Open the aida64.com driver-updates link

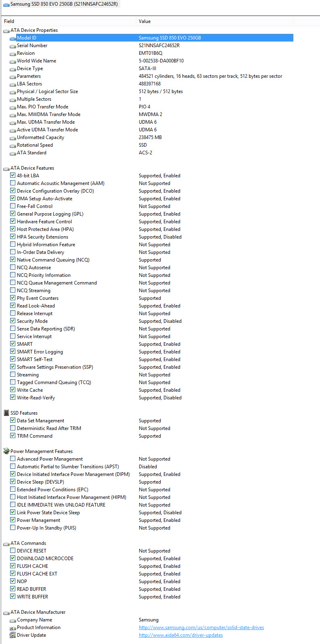click(x=181, y=635)
